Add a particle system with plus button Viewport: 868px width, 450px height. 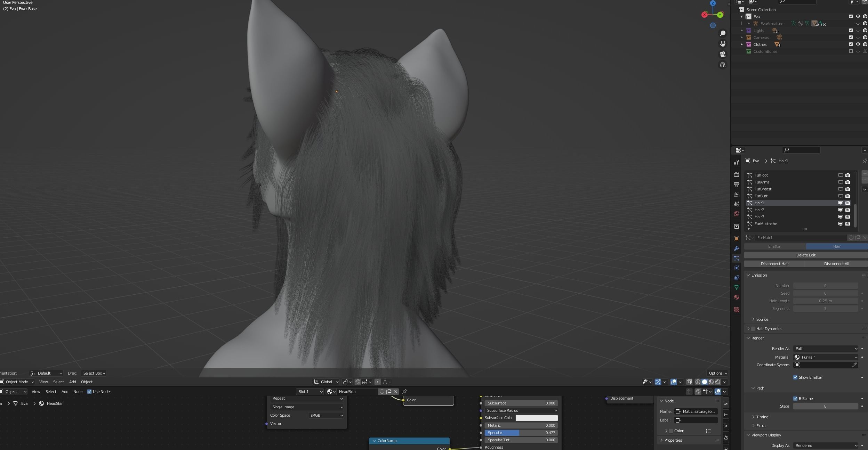point(865,173)
